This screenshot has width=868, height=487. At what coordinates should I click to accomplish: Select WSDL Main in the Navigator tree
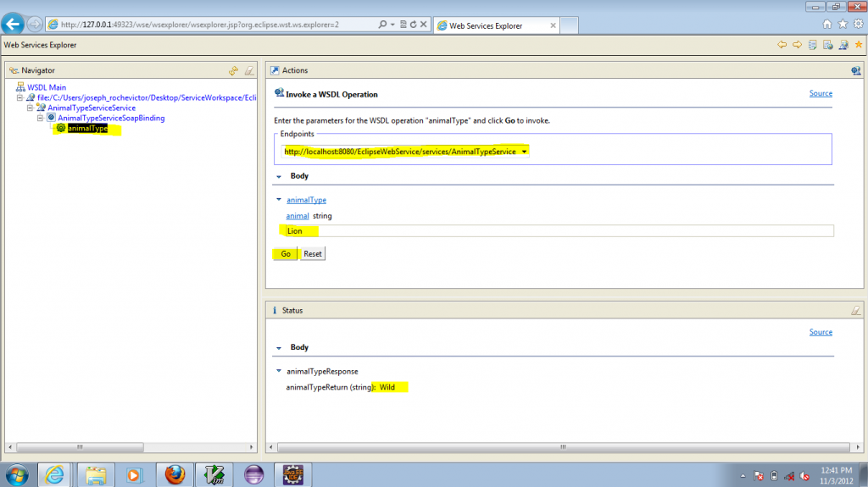pyautogui.click(x=46, y=87)
